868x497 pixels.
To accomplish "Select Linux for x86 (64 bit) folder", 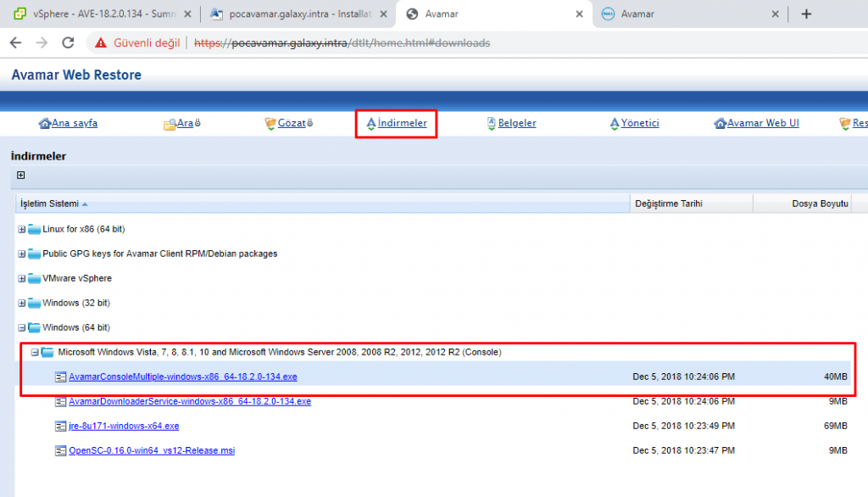I will point(84,229).
